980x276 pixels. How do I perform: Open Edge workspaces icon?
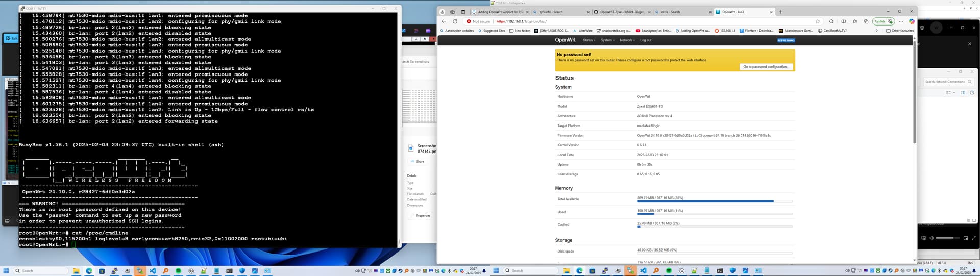tap(452, 12)
